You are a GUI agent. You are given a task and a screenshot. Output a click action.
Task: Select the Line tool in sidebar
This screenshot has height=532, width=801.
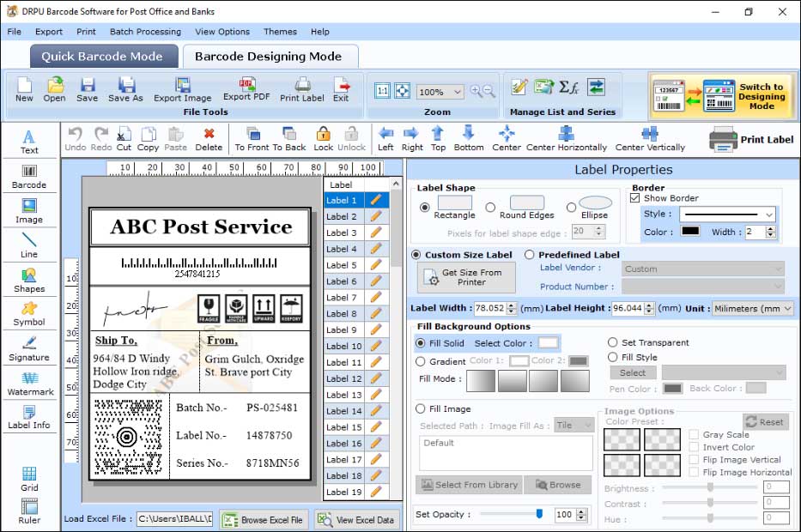click(29, 245)
